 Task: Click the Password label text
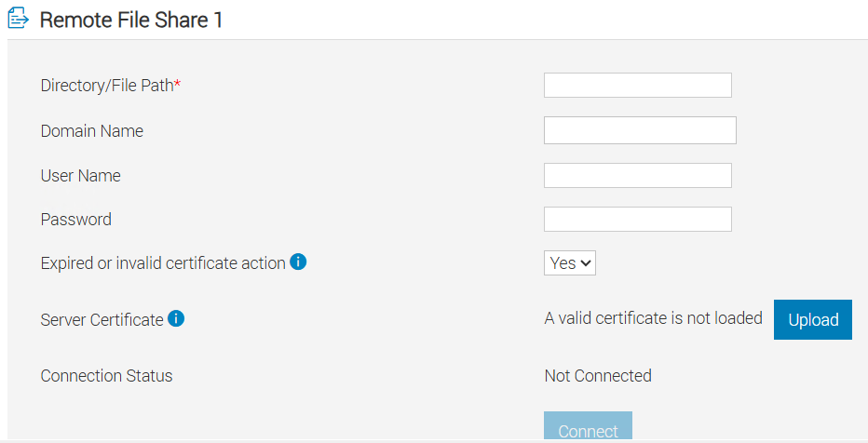click(x=76, y=220)
